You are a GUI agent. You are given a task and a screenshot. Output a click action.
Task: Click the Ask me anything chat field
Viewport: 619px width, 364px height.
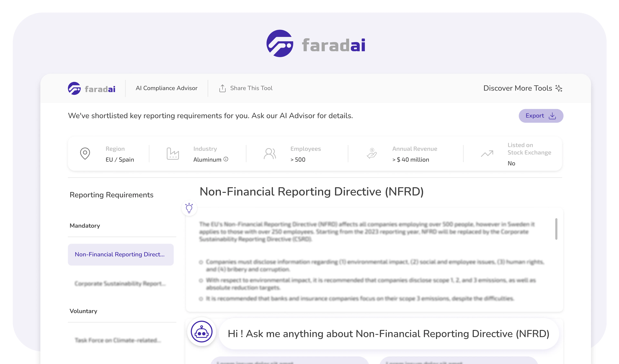389,334
